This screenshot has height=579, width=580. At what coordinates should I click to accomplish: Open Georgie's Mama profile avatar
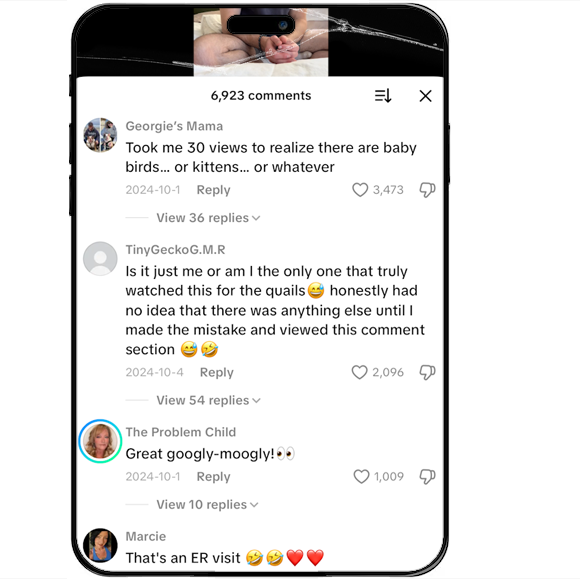[100, 135]
